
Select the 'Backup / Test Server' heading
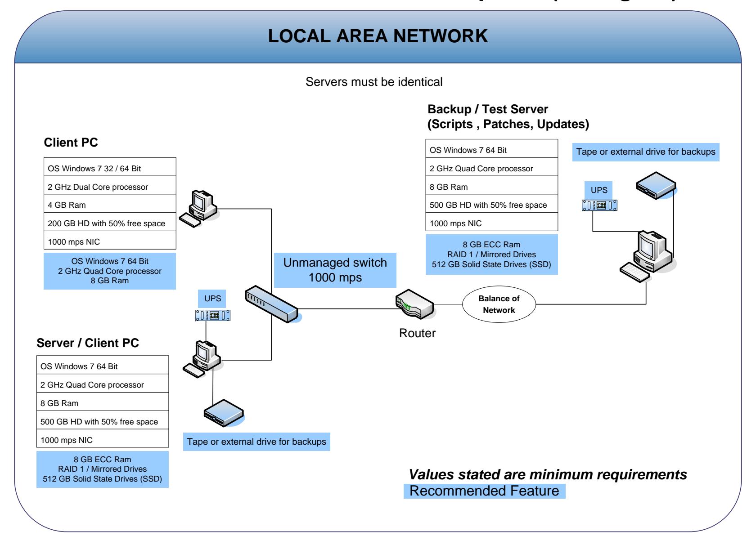(488, 109)
